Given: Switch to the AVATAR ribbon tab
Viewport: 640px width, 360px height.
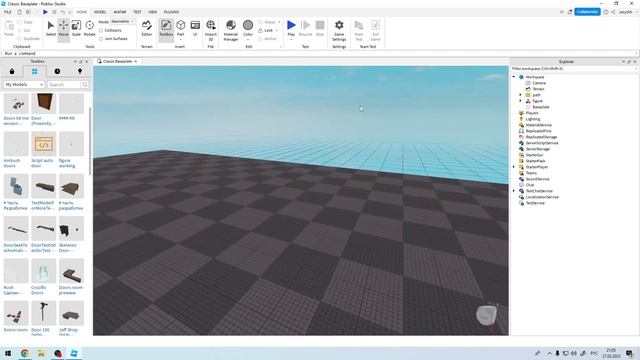Looking at the screenshot, I should [x=120, y=12].
